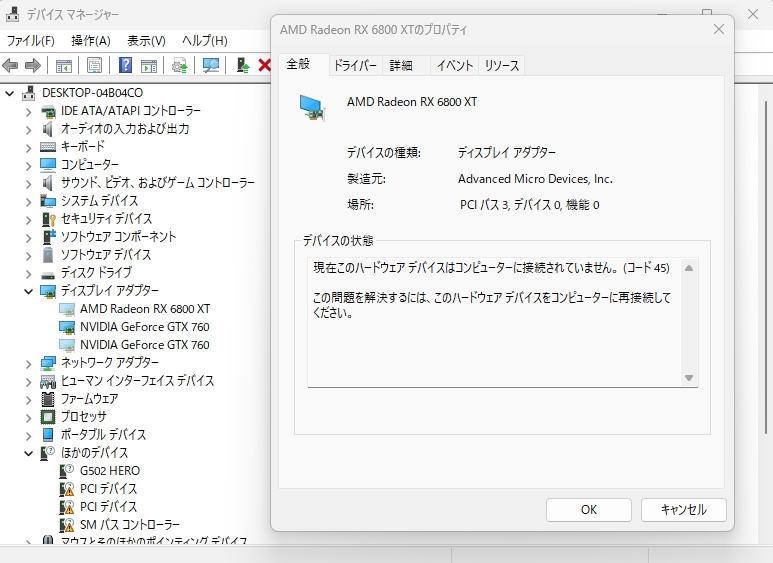Switch to the イベント tab
The width and height of the screenshot is (773, 563).
coord(455,66)
